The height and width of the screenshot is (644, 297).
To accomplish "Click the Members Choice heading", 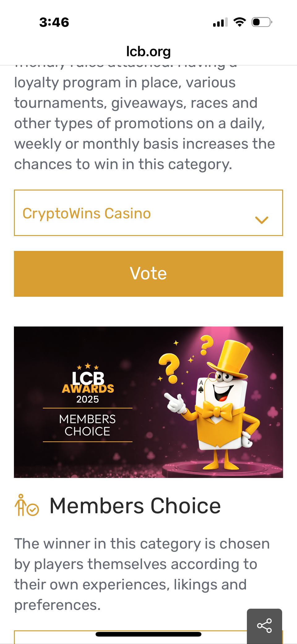I will click(x=135, y=506).
